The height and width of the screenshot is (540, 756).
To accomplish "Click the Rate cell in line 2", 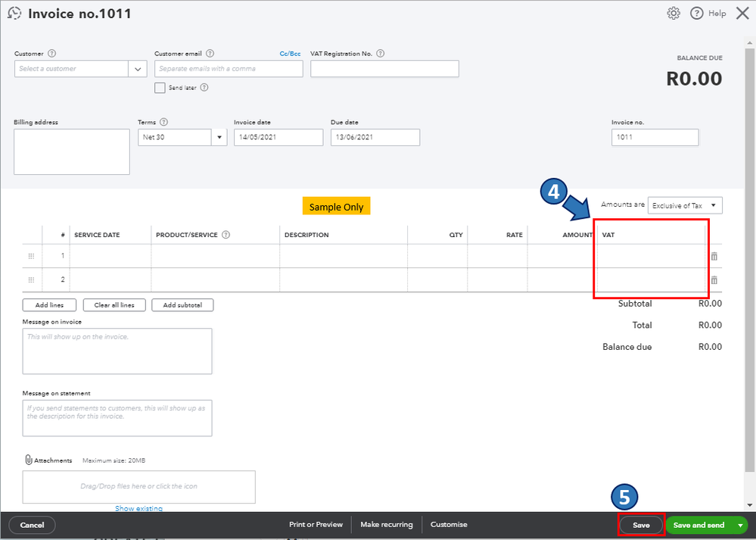I will pyautogui.click(x=498, y=280).
